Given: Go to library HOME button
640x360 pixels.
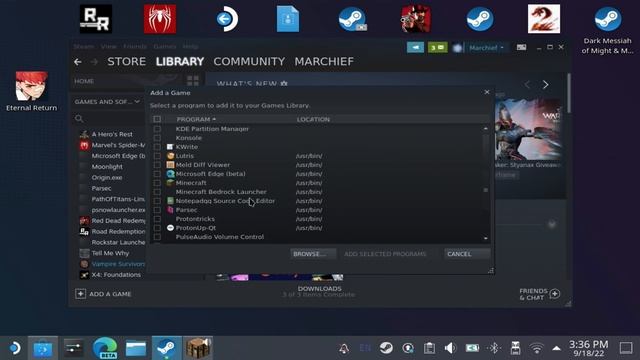Looking at the screenshot, I should [84, 81].
